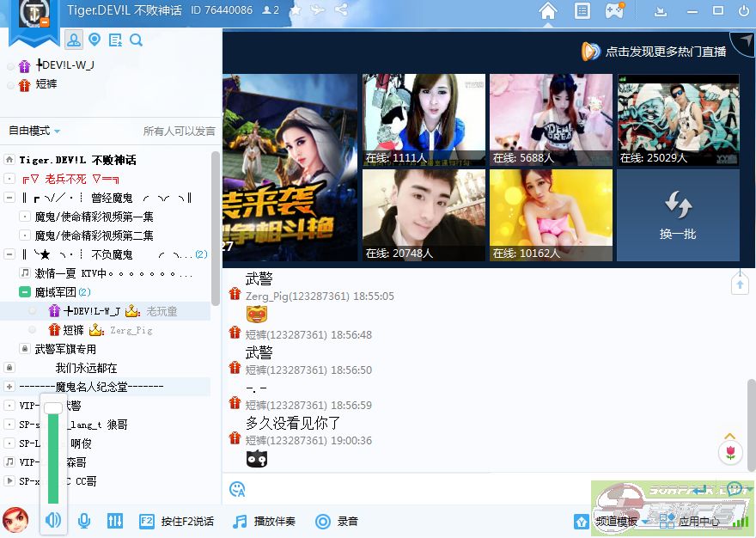Open the channel list panel icon in title bar
Image resolution: width=756 pixels, height=538 pixels.
(582, 10)
